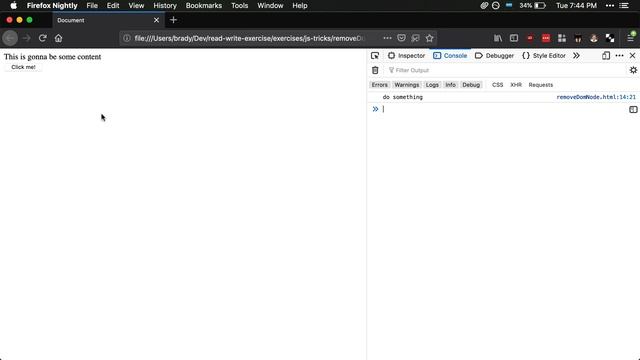
Task: Toggle responsive design mode icon
Action: click(606, 56)
